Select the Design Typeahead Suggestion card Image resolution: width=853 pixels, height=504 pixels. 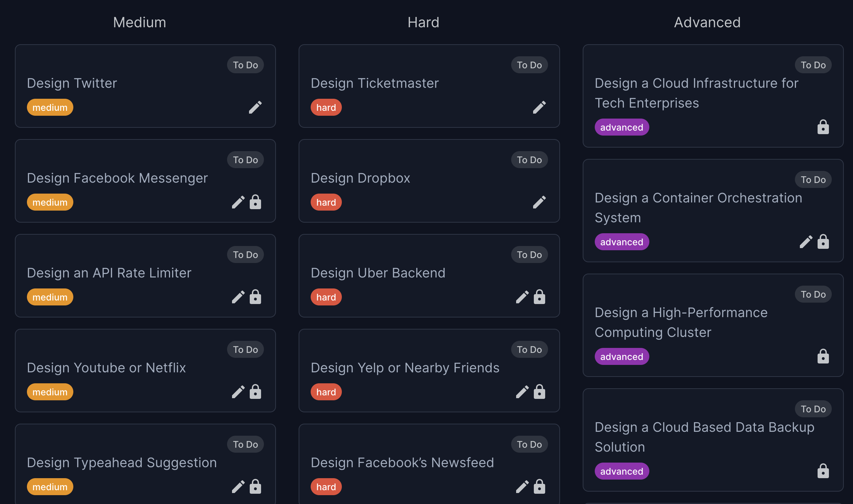click(x=122, y=462)
